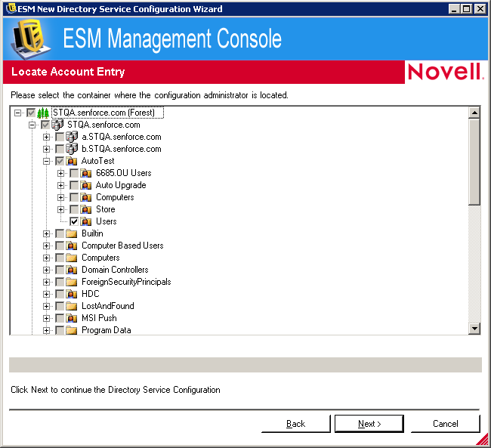Collapse the STQA.senforce.com (Forest) node
The width and height of the screenshot is (491, 448).
tap(18, 113)
